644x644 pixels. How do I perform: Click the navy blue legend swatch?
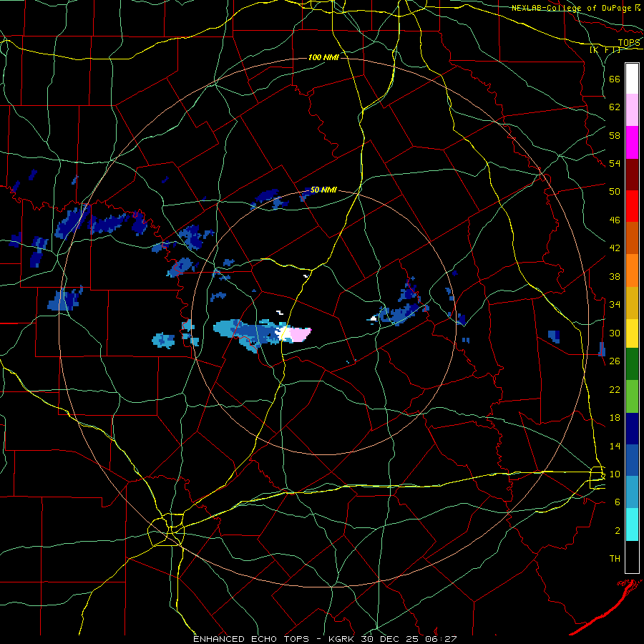click(632, 429)
